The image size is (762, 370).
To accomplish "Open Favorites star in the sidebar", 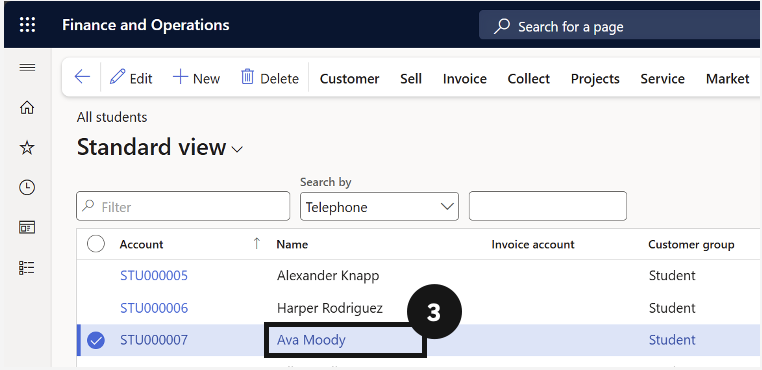I will coord(27,148).
